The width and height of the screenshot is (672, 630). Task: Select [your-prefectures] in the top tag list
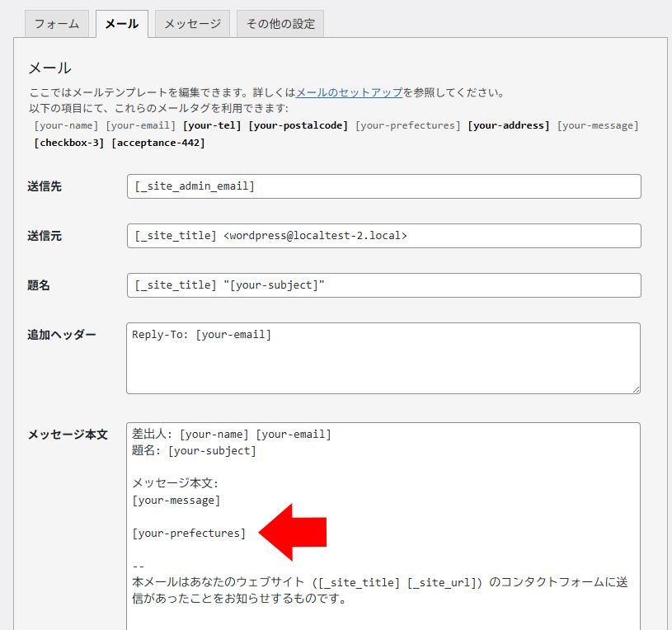coord(407,125)
